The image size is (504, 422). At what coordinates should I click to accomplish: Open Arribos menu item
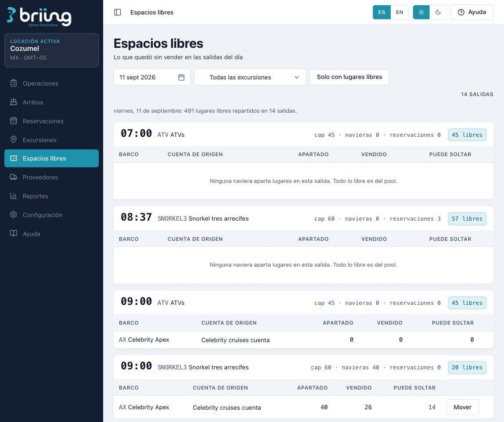[51, 102]
